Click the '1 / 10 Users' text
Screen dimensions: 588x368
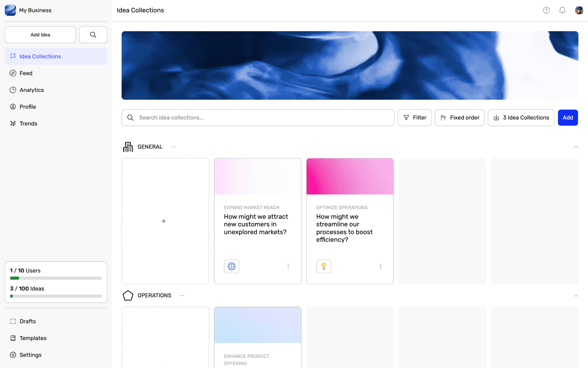point(25,270)
